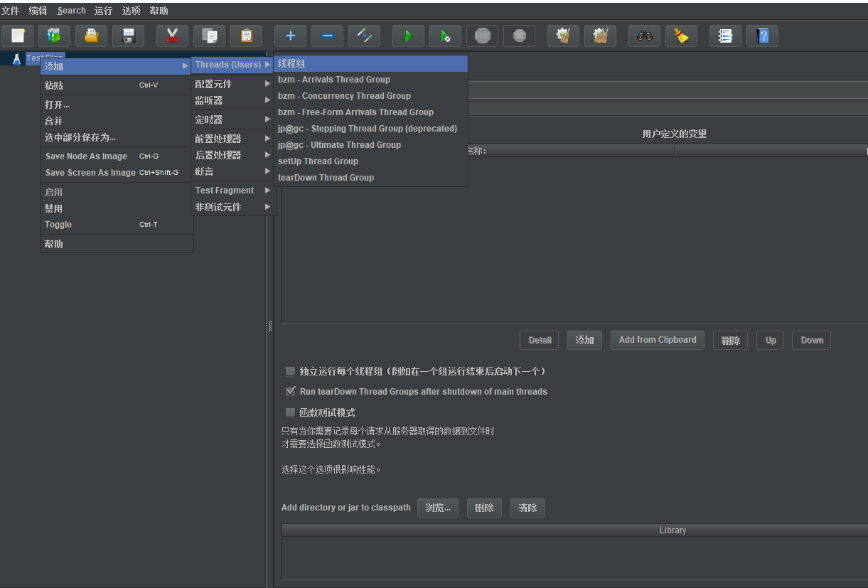Screen dimensions: 868x588
Task: Click the 添加 button under variables table
Action: (x=585, y=340)
